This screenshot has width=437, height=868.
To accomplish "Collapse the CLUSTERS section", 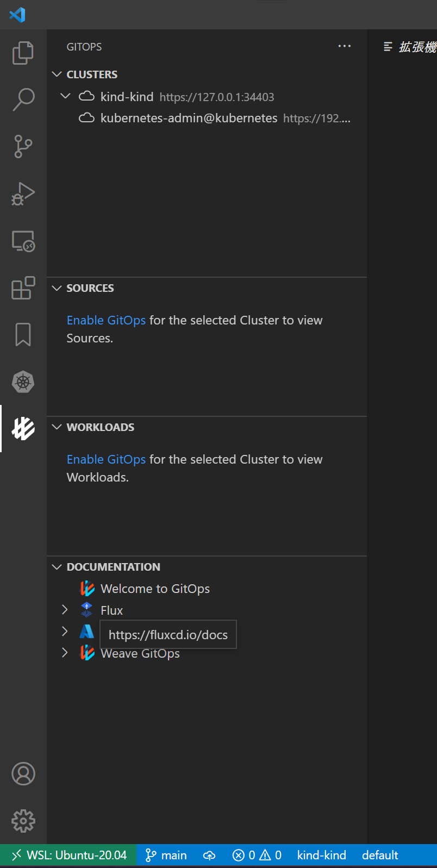I will click(x=57, y=74).
